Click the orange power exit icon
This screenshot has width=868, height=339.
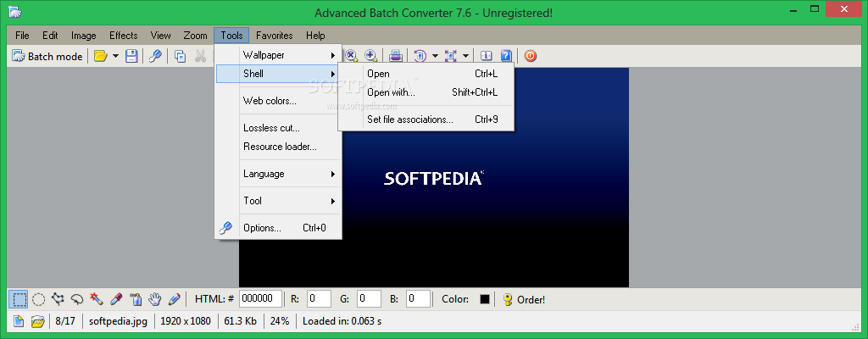click(x=531, y=55)
